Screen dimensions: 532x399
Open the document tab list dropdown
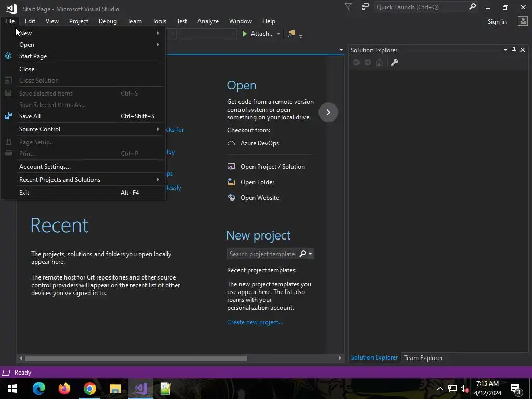point(341,50)
